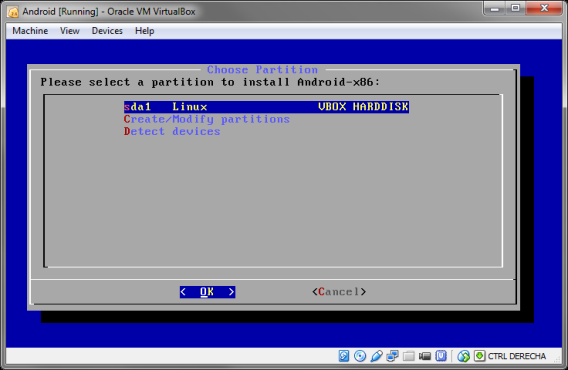Click the video capture camera icon
Viewport: 568px width, 370px height.
point(425,356)
